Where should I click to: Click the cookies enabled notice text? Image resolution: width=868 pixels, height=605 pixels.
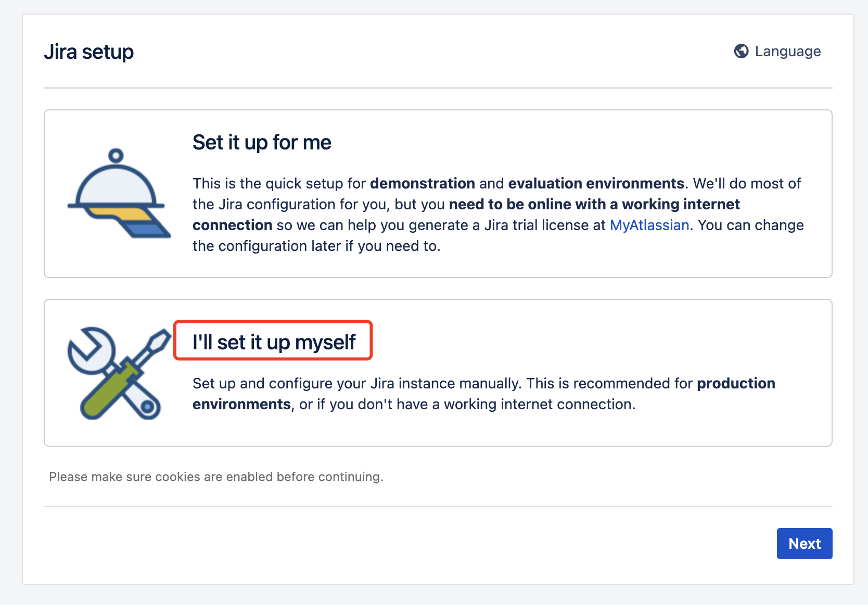tap(216, 477)
